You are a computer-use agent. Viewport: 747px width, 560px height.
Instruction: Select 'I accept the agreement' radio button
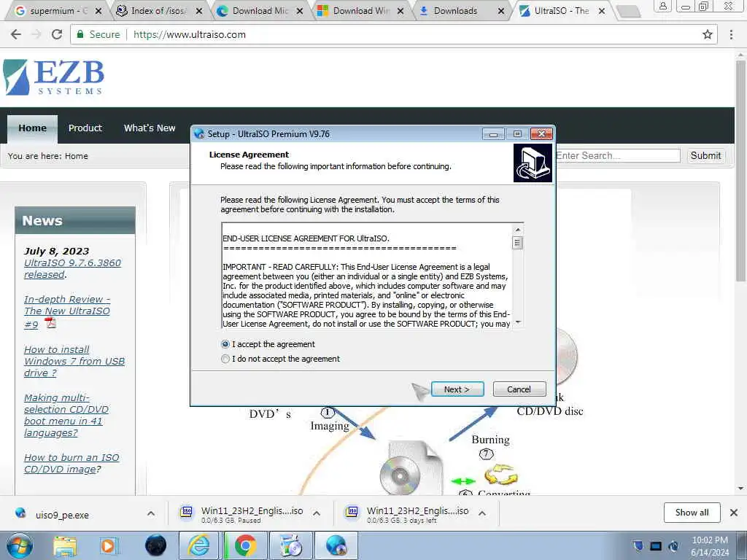coord(225,344)
